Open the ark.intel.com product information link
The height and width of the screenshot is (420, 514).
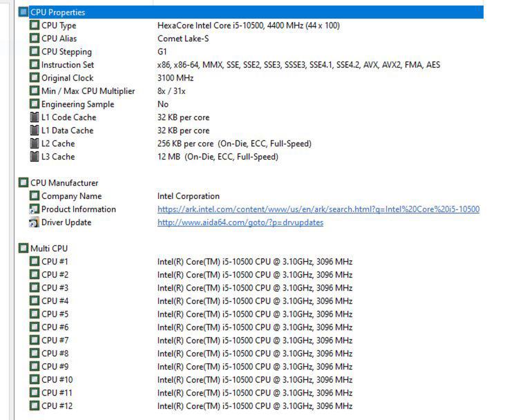(x=318, y=209)
